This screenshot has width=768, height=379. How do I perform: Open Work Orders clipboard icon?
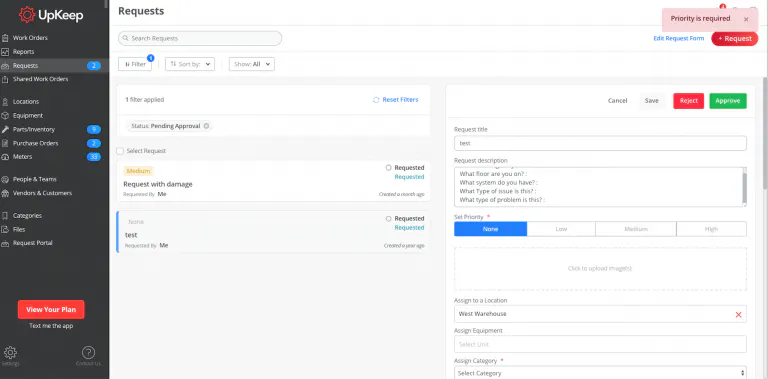click(x=5, y=38)
